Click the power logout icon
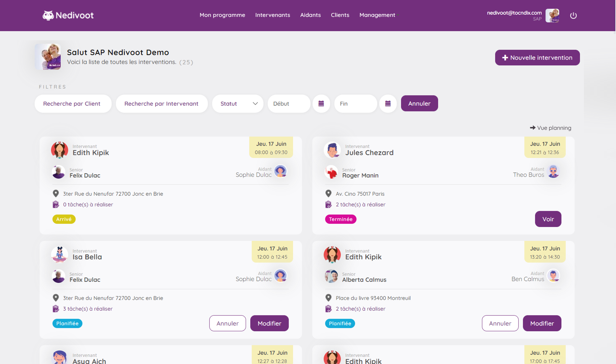 pyautogui.click(x=573, y=15)
